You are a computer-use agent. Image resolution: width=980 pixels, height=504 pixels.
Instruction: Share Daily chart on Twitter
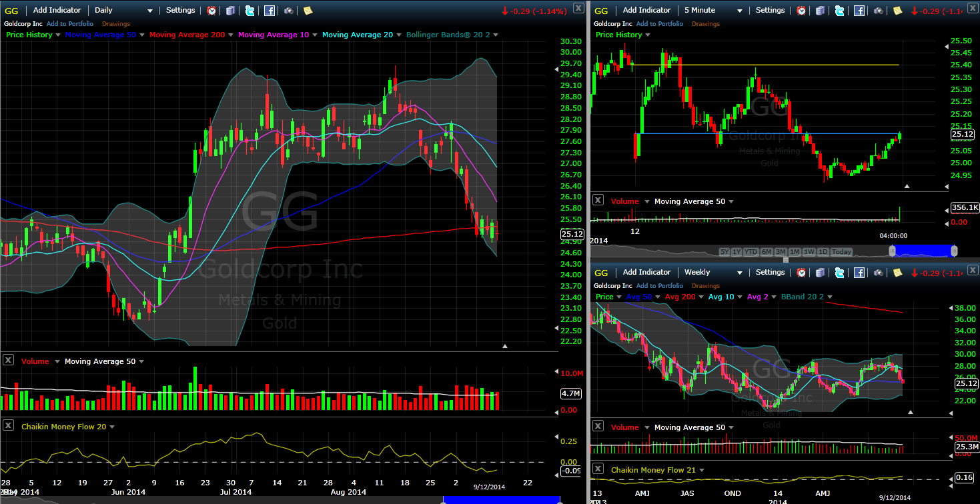tap(250, 11)
